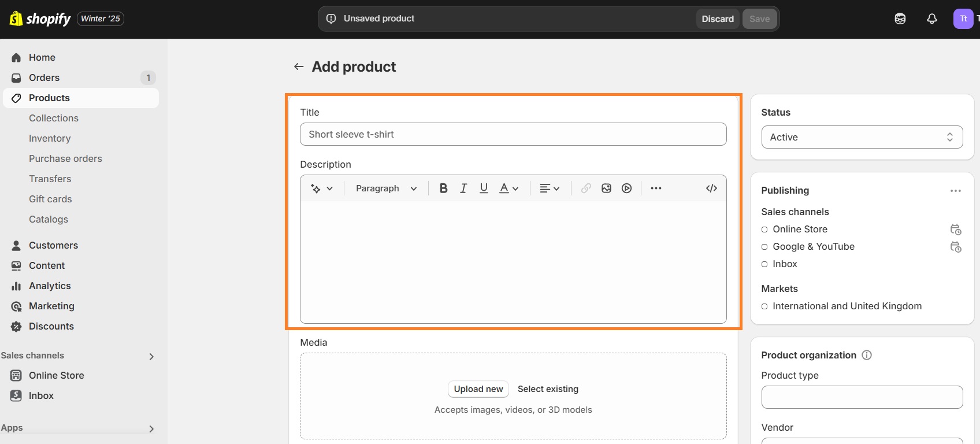Open Transfers submenu item

[50, 179]
